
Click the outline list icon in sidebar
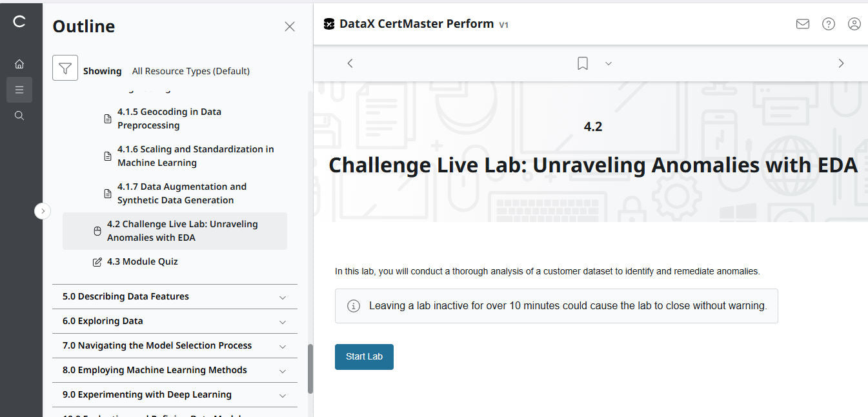(x=19, y=90)
